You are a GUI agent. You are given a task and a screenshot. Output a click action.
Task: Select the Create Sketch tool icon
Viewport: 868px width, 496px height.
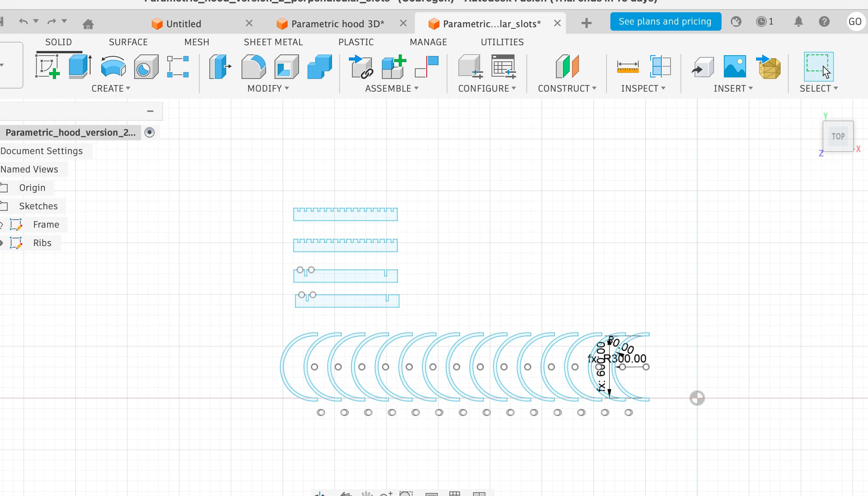[47, 66]
